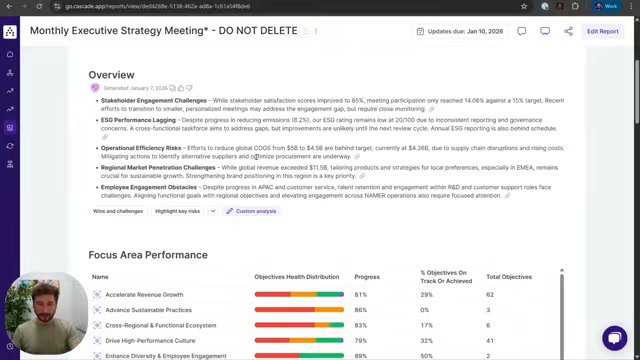Open Custom analysis
Image resolution: width=640 pixels, height=360 pixels.
(251, 211)
